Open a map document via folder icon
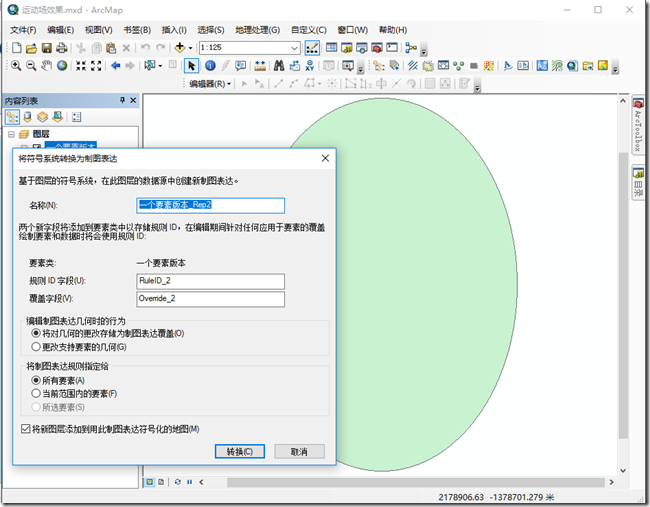Screen dimensions: 650x507 pyautogui.click(x=32, y=48)
